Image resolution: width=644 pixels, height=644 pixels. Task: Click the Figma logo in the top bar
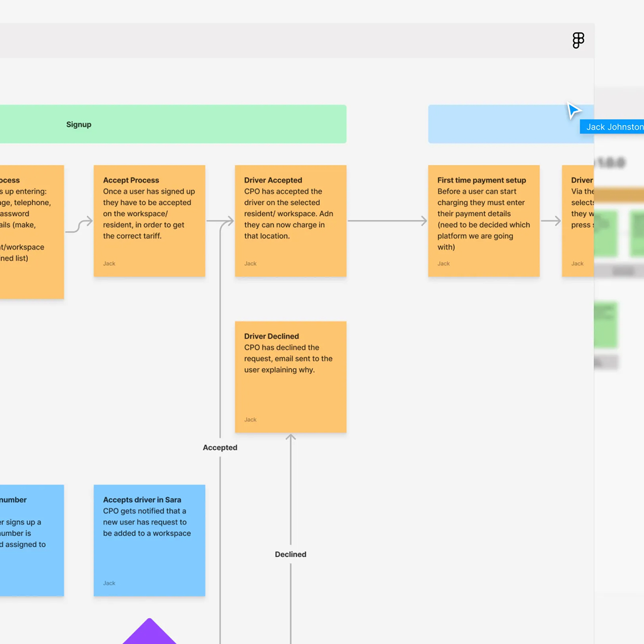578,40
